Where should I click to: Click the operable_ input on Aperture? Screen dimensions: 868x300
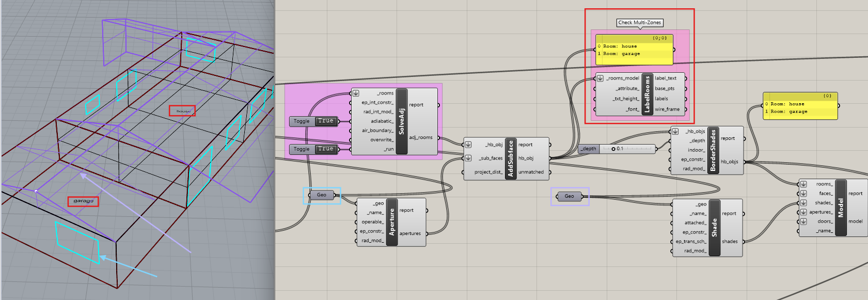(x=373, y=222)
